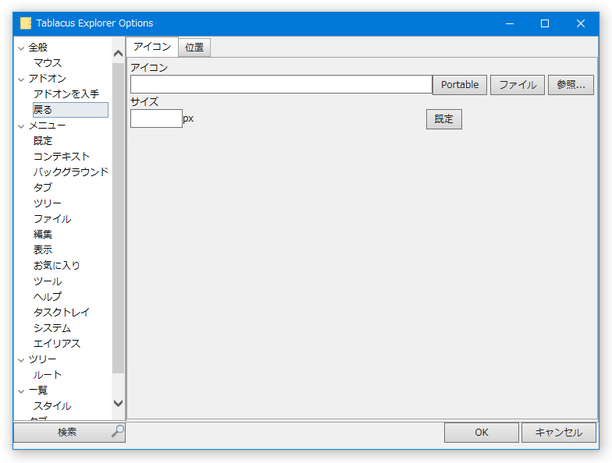Select システム in the tree

click(52, 328)
